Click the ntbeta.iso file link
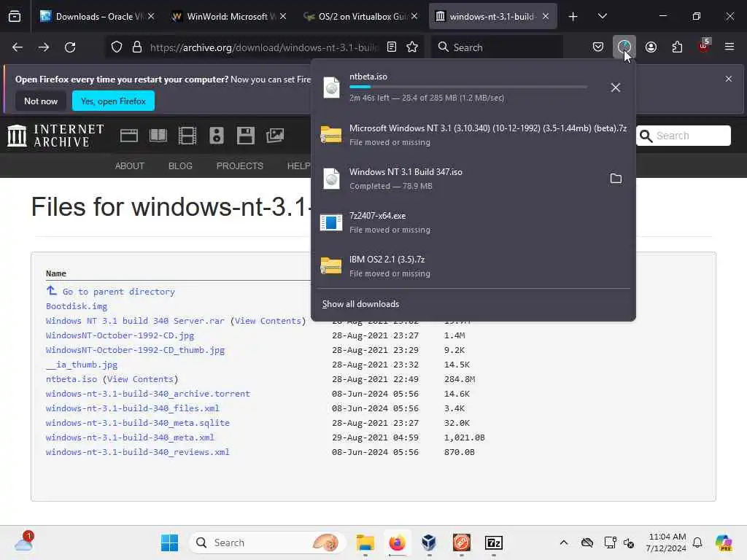 pyautogui.click(x=71, y=379)
